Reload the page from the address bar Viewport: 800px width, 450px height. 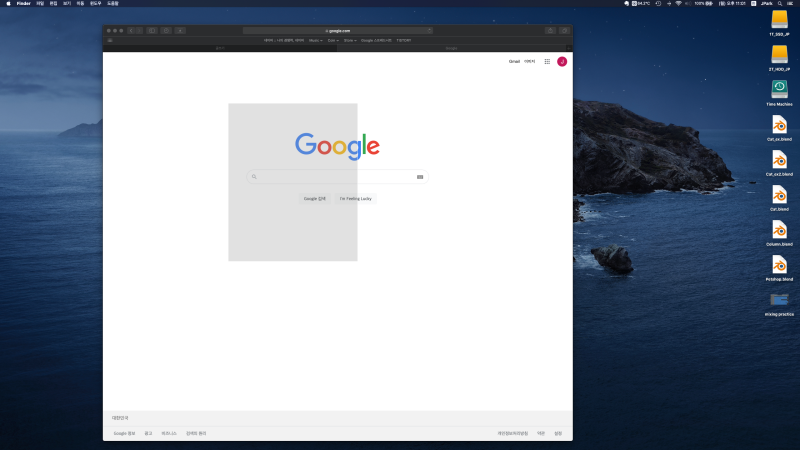(430, 31)
